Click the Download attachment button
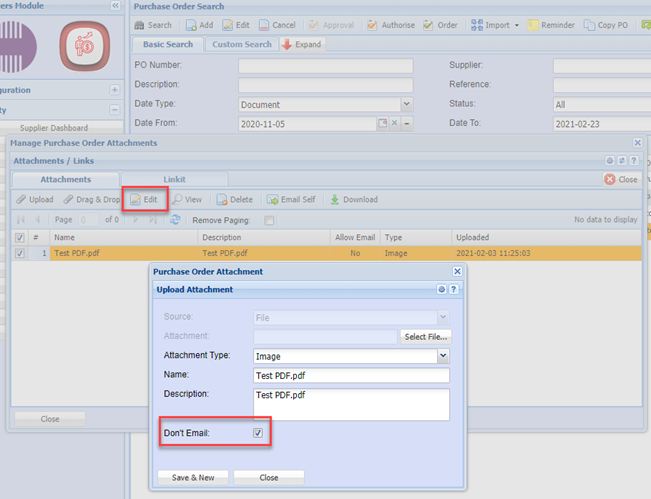651x499 pixels. [353, 199]
